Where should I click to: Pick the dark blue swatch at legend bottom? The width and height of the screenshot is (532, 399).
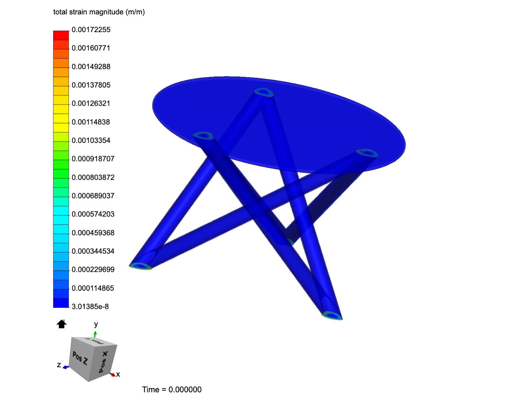[x=61, y=303]
